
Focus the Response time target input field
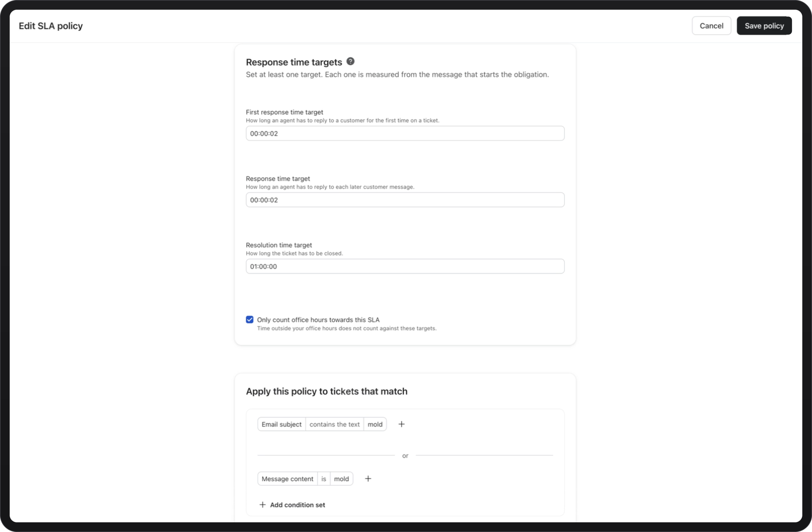(x=405, y=200)
